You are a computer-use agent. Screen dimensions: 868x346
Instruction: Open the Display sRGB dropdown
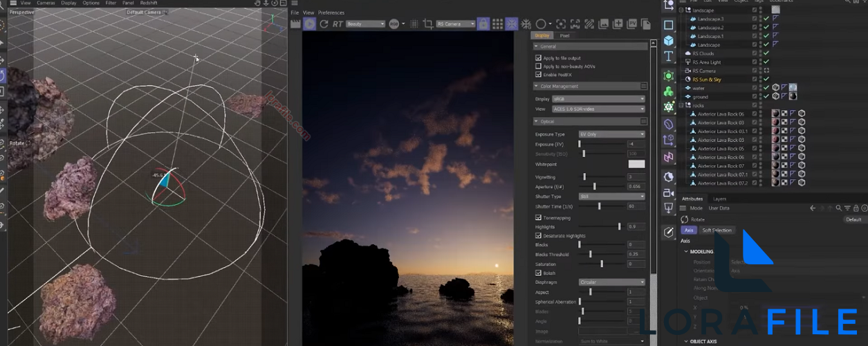599,99
